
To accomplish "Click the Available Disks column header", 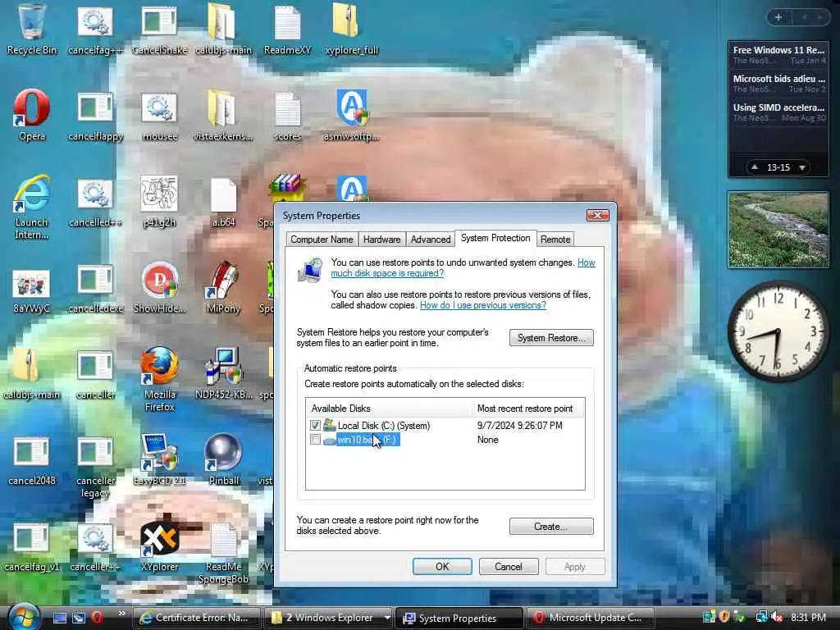I will (x=390, y=409).
